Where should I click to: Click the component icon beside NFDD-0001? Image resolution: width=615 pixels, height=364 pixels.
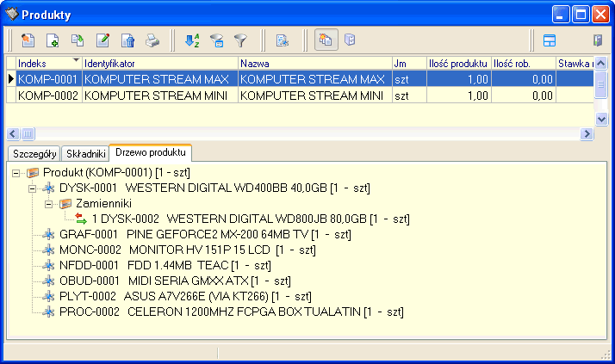tap(48, 265)
